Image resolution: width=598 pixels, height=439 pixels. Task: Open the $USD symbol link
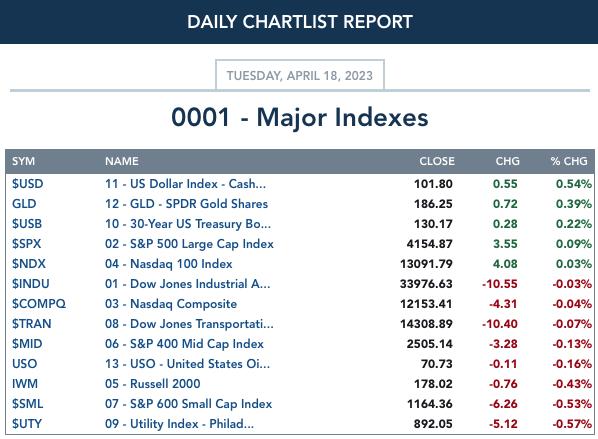[x=27, y=184]
